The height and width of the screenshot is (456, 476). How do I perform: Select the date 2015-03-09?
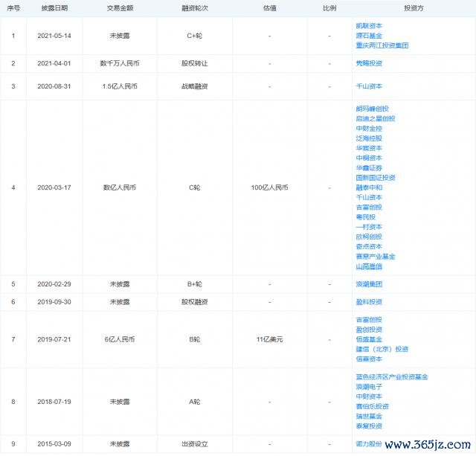click(54, 443)
